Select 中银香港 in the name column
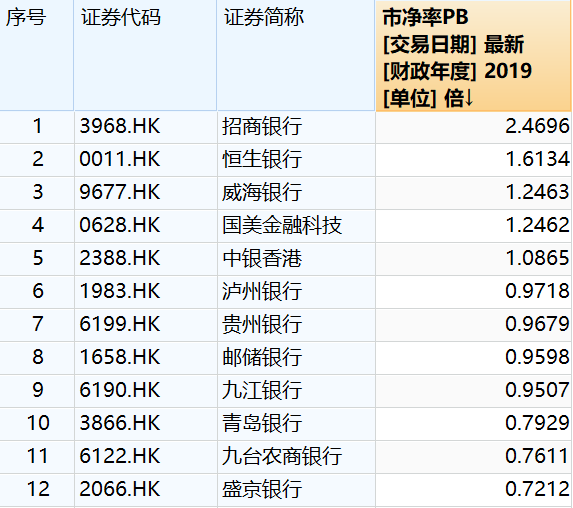 [262, 258]
